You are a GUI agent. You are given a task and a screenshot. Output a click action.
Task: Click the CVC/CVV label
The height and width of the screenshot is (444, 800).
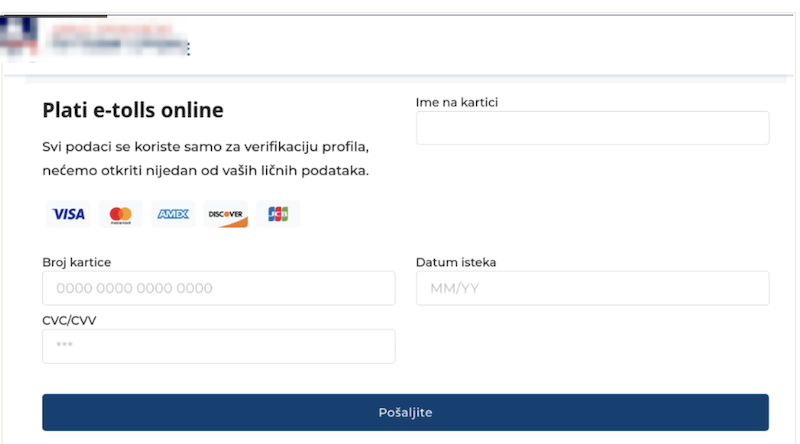69,320
